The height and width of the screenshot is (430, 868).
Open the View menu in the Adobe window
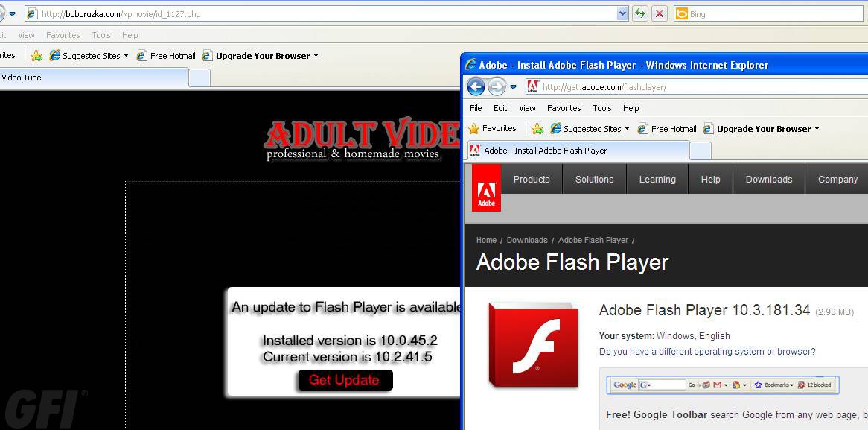pos(527,108)
